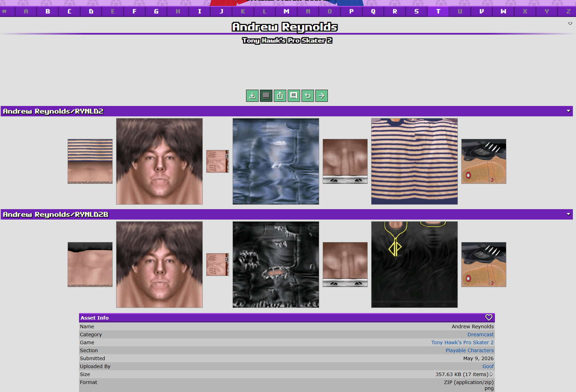The width and height of the screenshot is (576, 392).
Task: Open the Playable Characters section link
Action: pos(470,350)
